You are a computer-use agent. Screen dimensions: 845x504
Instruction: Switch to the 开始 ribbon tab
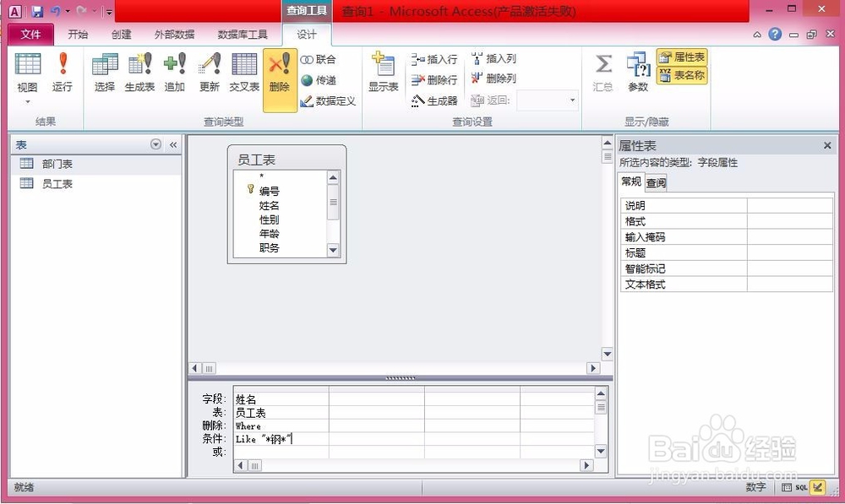coord(78,35)
